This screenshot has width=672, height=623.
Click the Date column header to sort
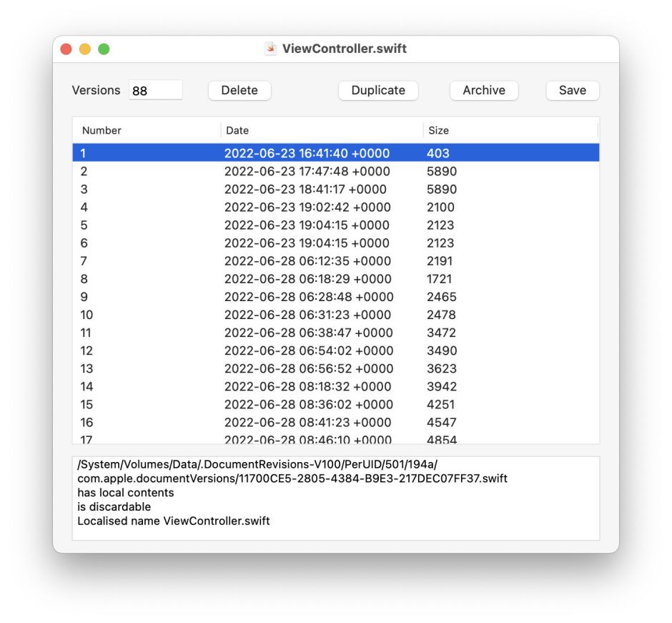[237, 130]
